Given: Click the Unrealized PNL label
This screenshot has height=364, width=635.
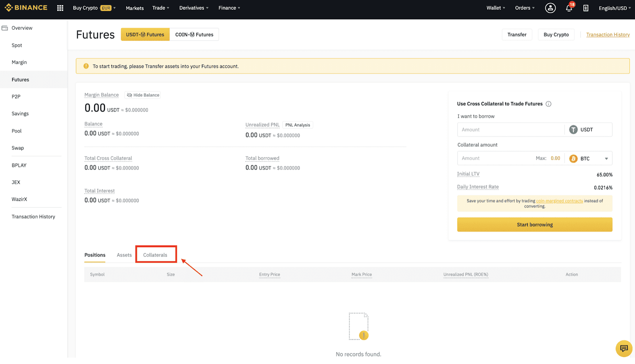Looking at the screenshot, I should pos(262,125).
